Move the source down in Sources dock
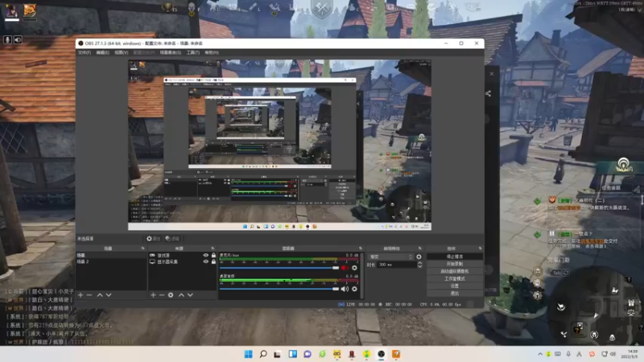This screenshot has width=644, height=362. pos(190,295)
